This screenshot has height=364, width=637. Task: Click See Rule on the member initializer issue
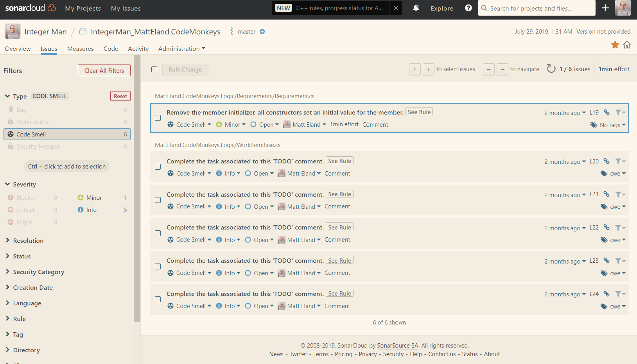point(419,111)
